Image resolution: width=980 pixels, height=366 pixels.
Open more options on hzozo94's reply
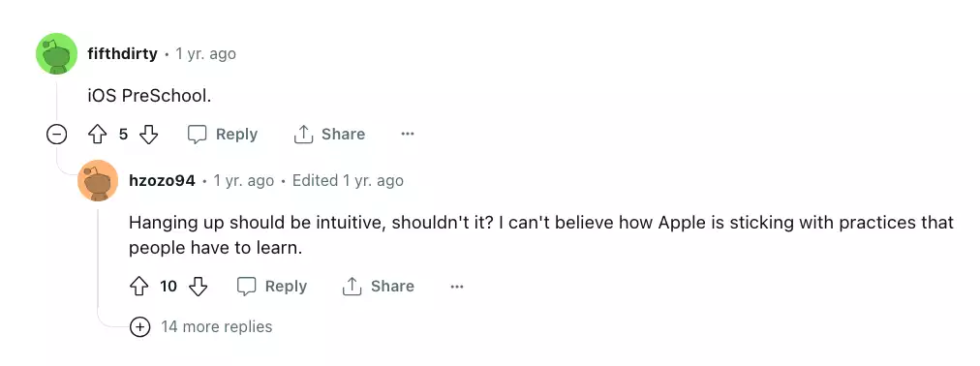coord(457,287)
